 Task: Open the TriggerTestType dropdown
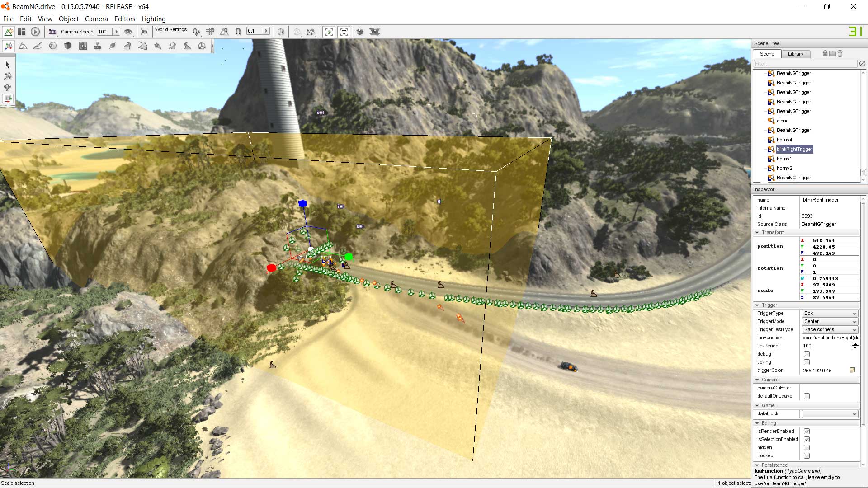pyautogui.click(x=830, y=330)
